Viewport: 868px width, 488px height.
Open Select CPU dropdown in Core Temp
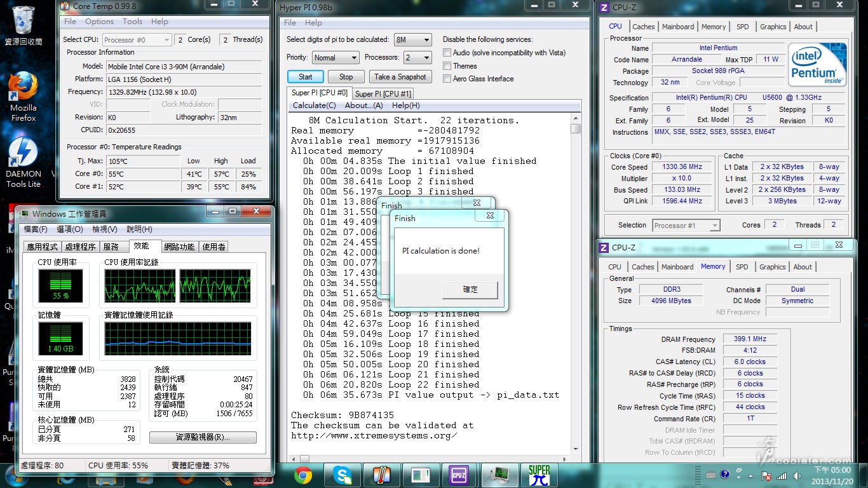pos(136,39)
